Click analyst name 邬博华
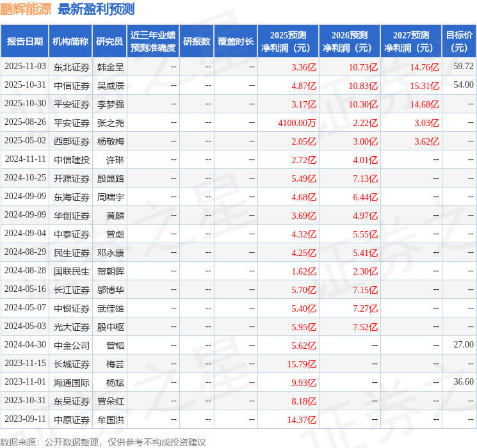This screenshot has height=448, width=477. click(x=111, y=290)
